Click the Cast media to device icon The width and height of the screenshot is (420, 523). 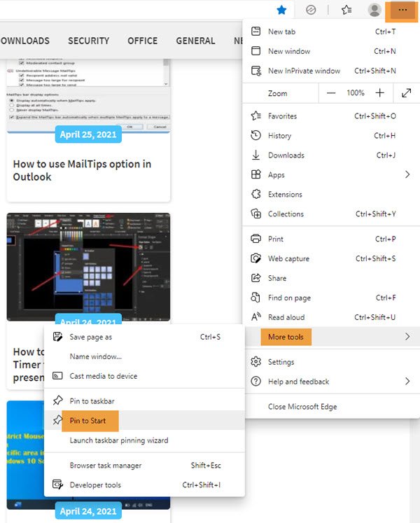click(57, 376)
